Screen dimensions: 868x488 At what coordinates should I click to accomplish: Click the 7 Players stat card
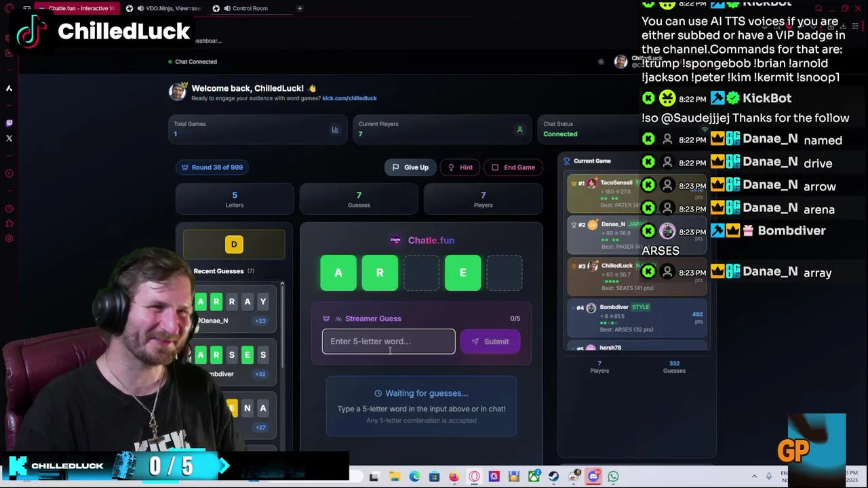(x=483, y=199)
